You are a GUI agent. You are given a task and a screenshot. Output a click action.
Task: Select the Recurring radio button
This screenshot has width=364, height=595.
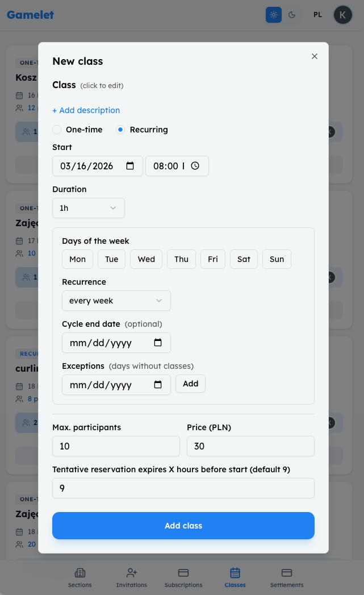(x=120, y=130)
